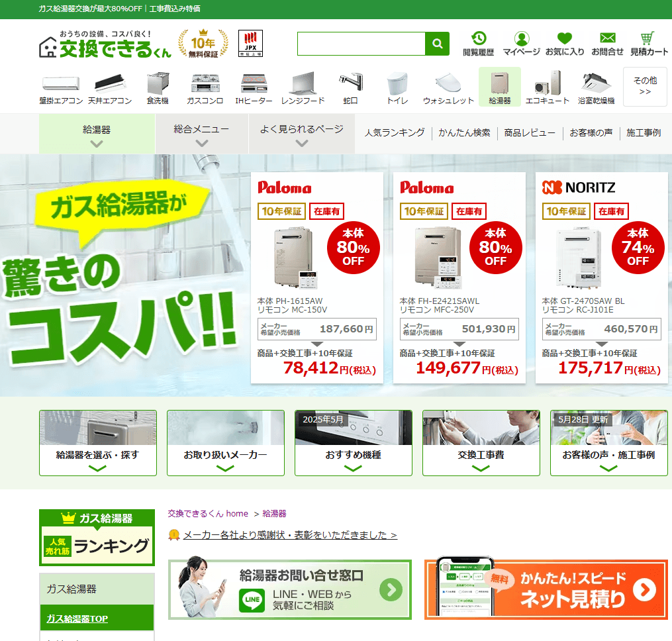This screenshot has height=641, width=672.
Task: Click the その他 >> more categories button
Action: pyautogui.click(x=645, y=86)
